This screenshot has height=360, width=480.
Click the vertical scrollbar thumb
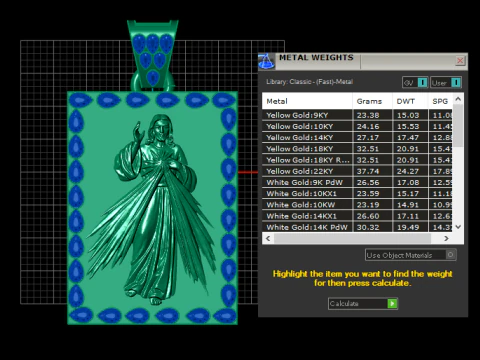click(x=458, y=125)
